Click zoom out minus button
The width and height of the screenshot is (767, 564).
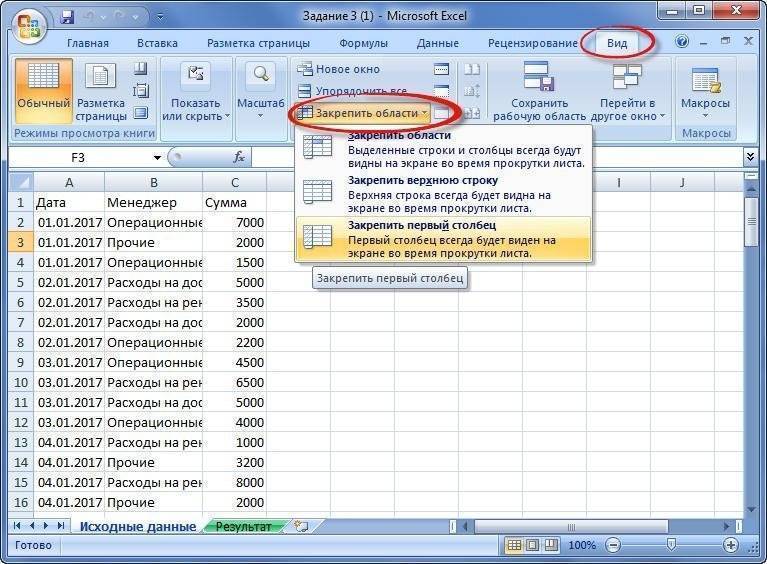[612, 545]
